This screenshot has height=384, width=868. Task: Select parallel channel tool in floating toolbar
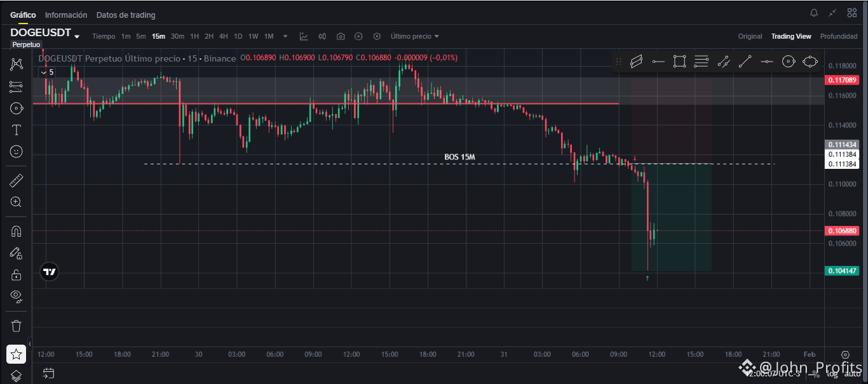pos(636,62)
